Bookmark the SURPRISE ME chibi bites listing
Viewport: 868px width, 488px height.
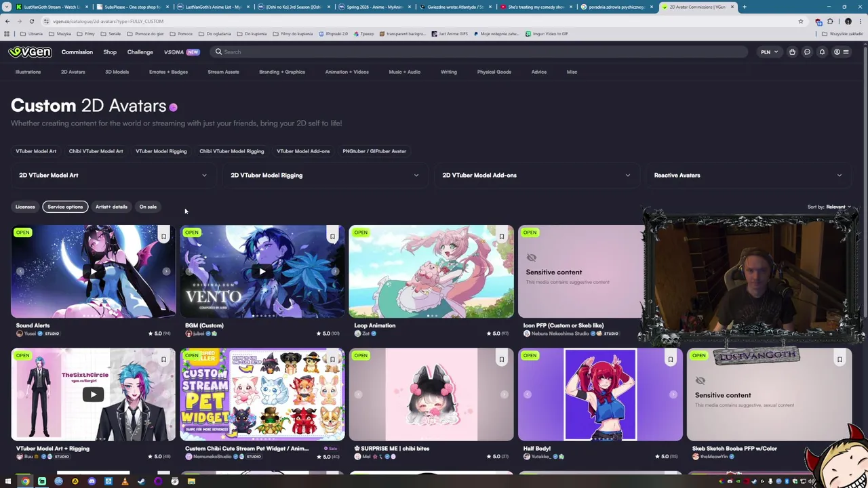pyautogui.click(x=501, y=359)
